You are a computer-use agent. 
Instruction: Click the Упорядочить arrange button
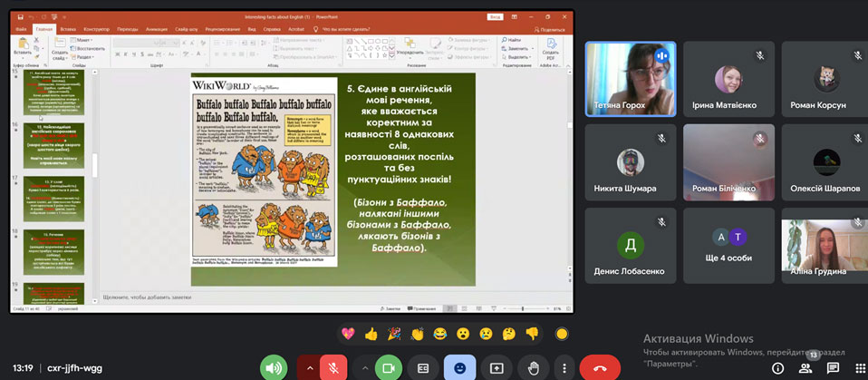click(x=410, y=47)
